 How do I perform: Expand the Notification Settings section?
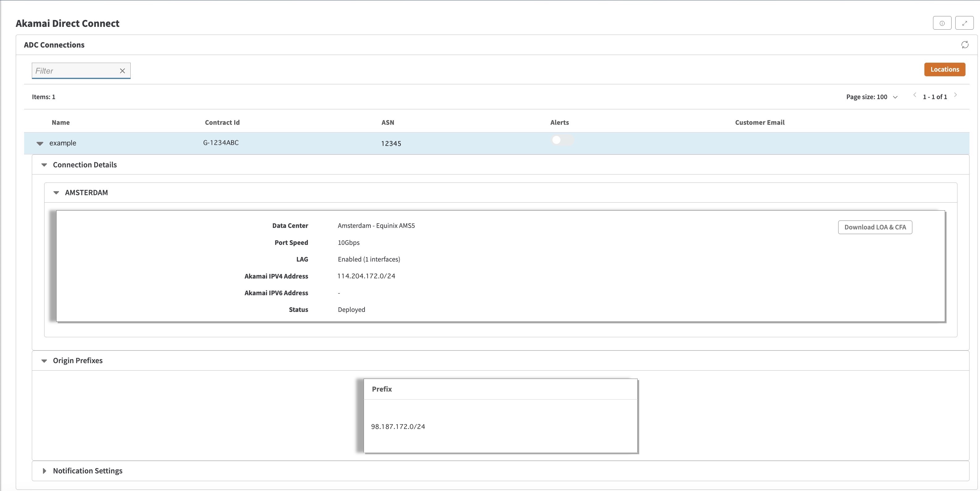coord(44,471)
